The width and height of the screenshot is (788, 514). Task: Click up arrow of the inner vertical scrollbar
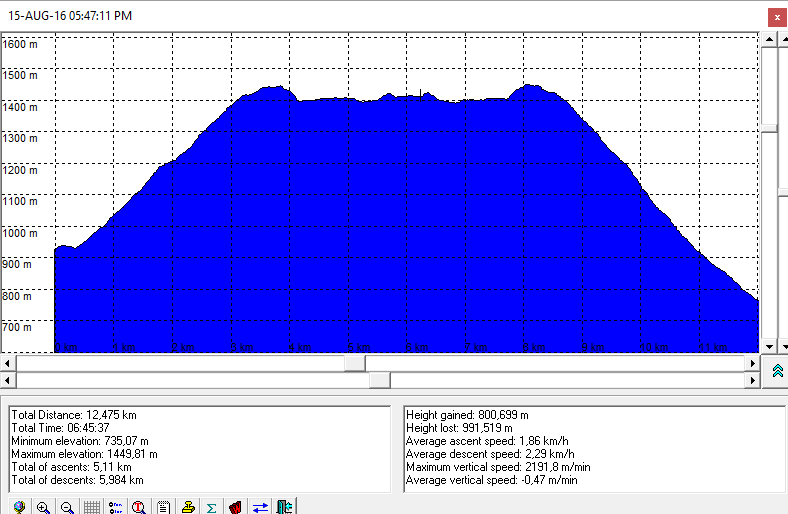pos(768,39)
